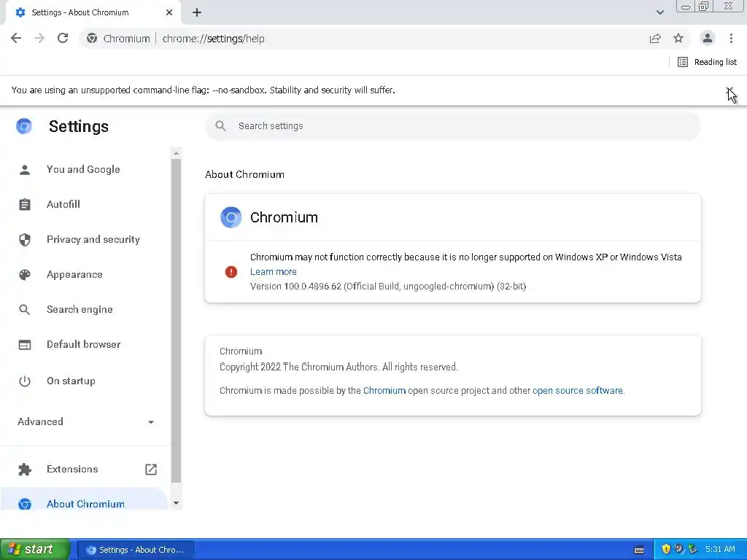This screenshot has height=560, width=747.
Task: Click the address bar URL chrome://settings/help
Action: pos(214,39)
